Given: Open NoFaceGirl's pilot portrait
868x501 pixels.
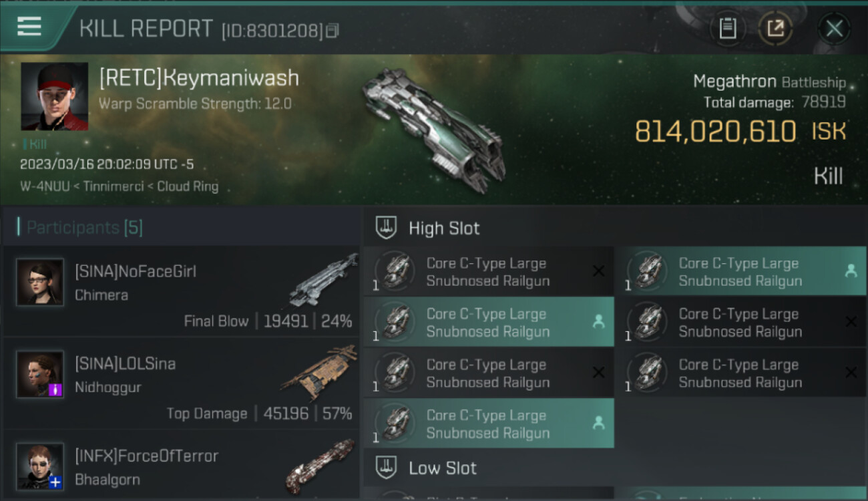Looking at the screenshot, I should pos(40,282).
